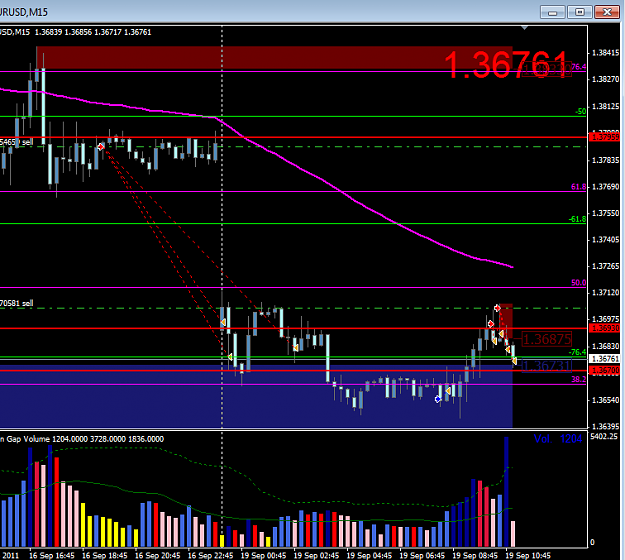The image size is (625, 560).
Task: Click the blue buy entry diamond in the blue zone
Action: [x=438, y=399]
